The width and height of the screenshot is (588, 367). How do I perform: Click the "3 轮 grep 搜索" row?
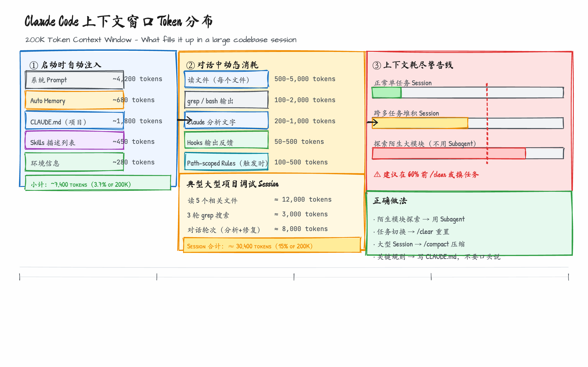click(208, 215)
